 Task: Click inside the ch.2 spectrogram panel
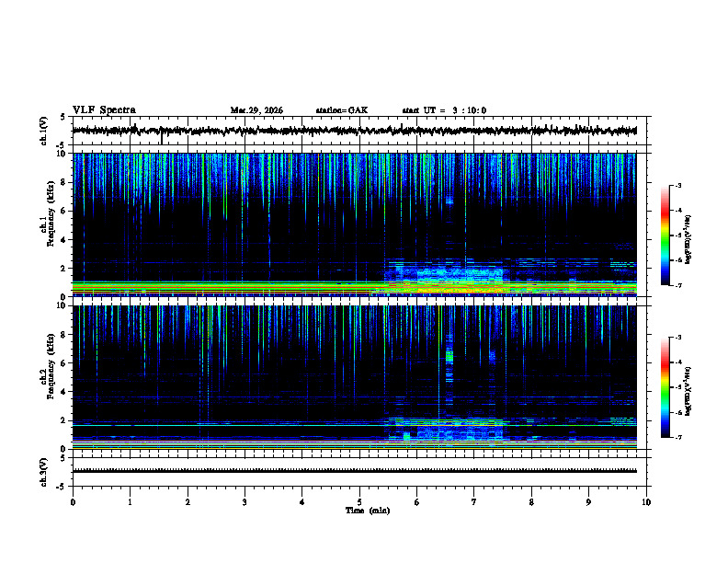tap(354, 377)
